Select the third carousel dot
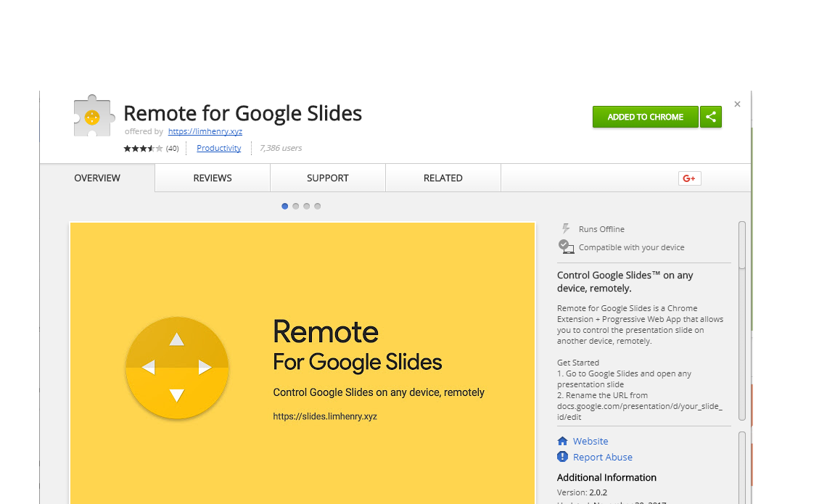This screenshot has width=827, height=504. [306, 206]
